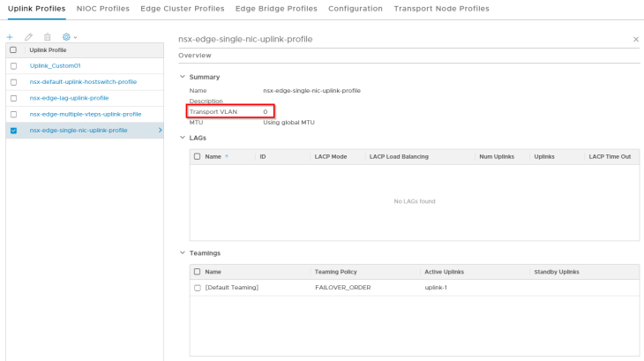Click the edit pencil icon
The image size is (644, 361).
pyautogui.click(x=28, y=37)
